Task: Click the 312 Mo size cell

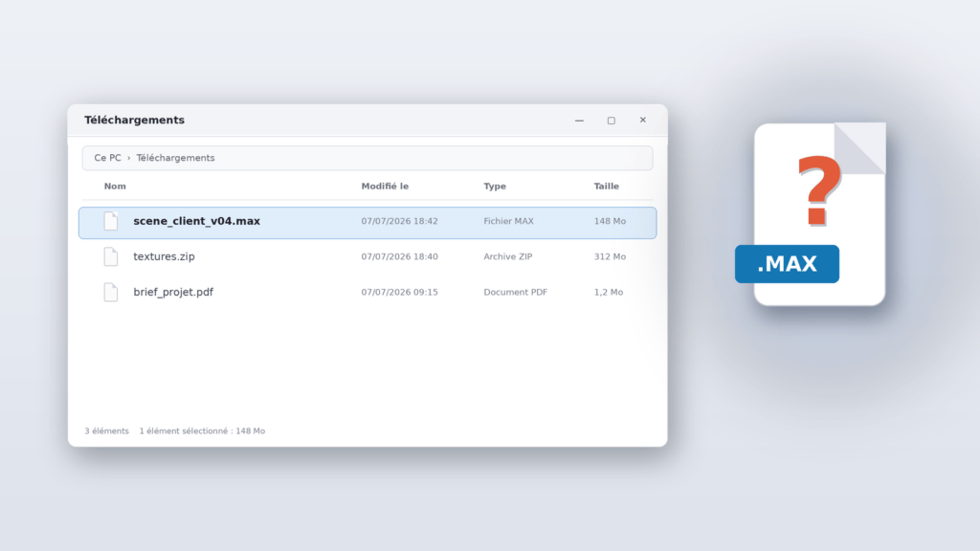Action: [610, 256]
